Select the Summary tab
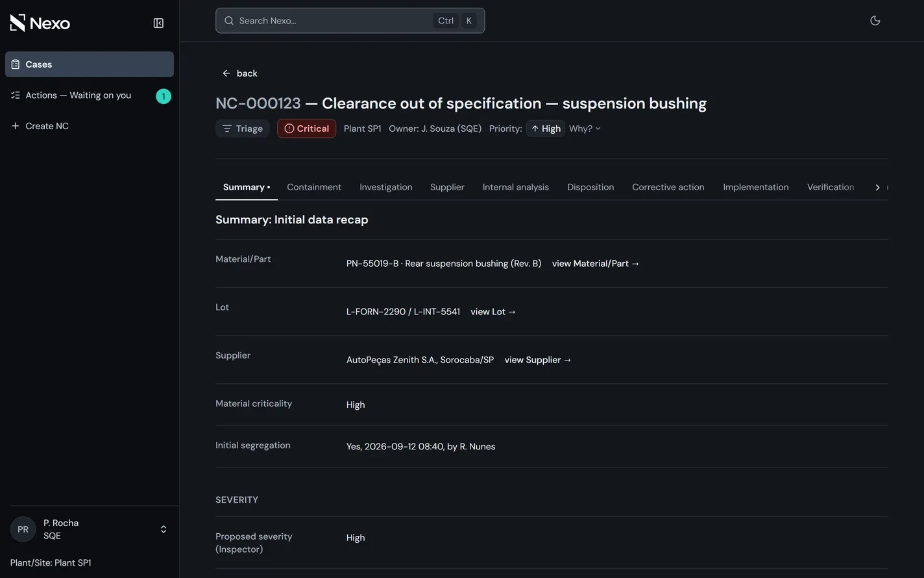This screenshot has width=924, height=578. 247,187
